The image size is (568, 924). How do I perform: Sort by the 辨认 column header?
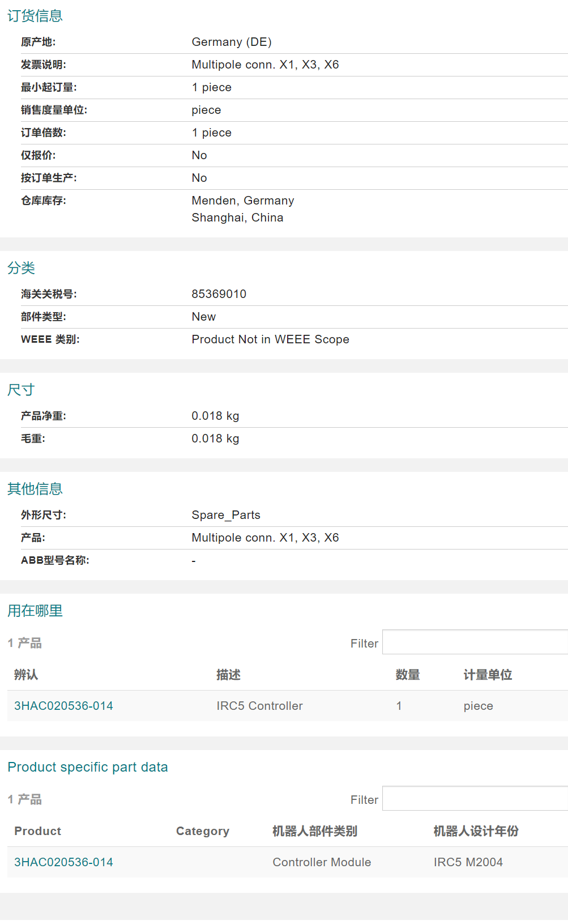26,675
